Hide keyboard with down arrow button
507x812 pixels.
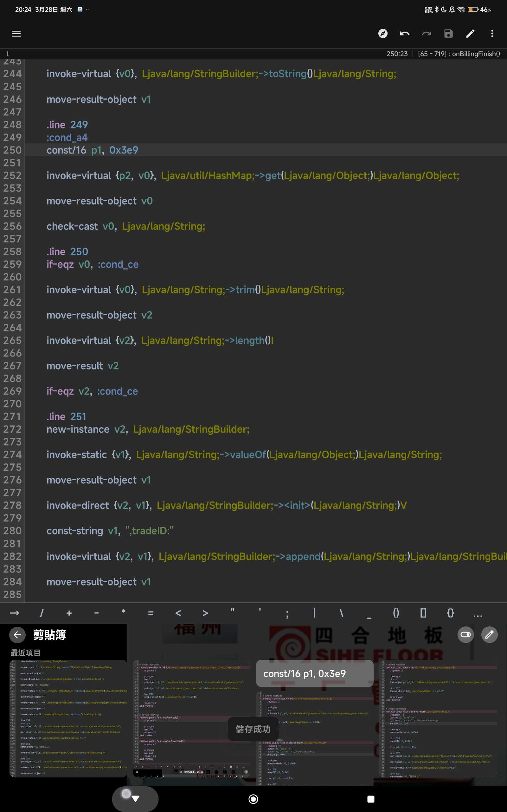click(135, 799)
